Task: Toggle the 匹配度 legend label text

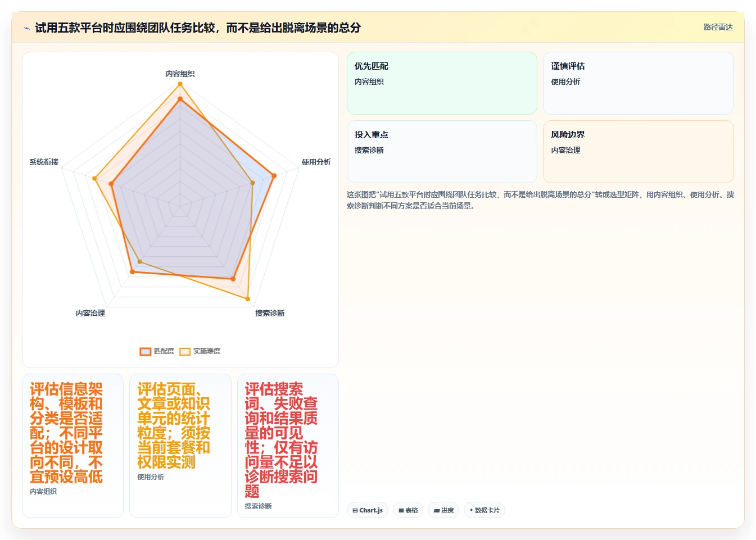Action: coord(164,351)
